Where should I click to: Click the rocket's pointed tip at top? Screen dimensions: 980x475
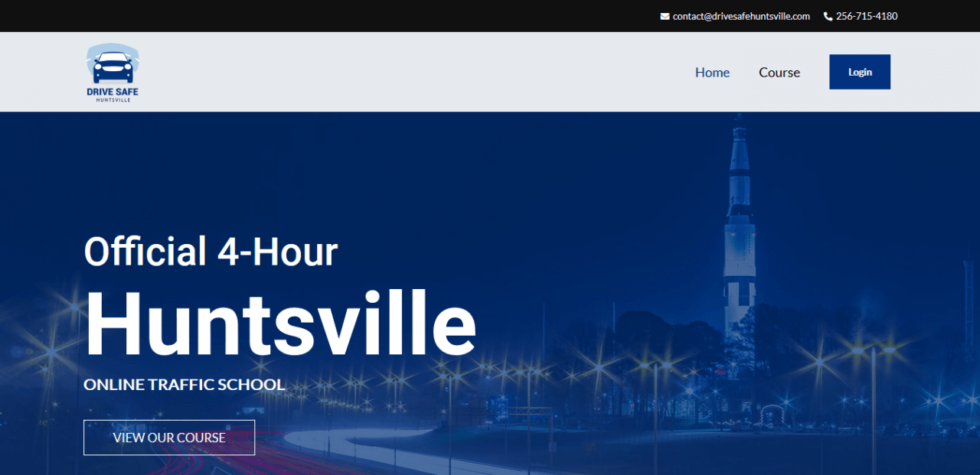tap(739, 121)
